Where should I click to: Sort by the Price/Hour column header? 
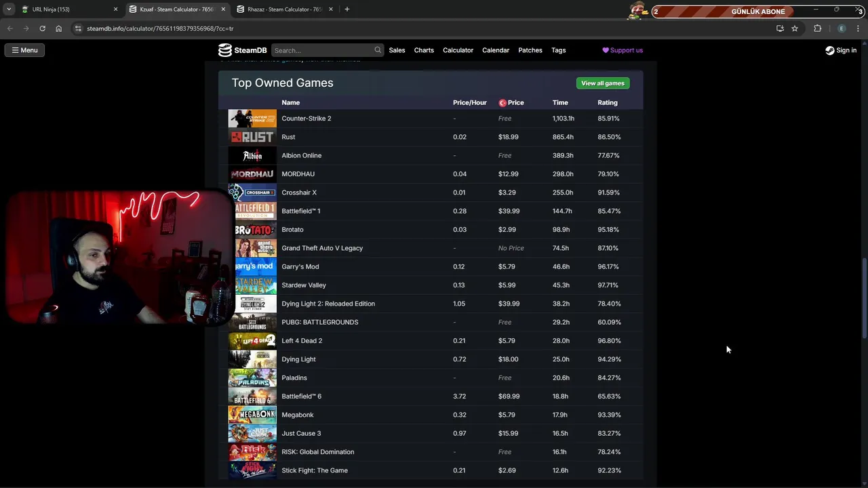pos(470,103)
